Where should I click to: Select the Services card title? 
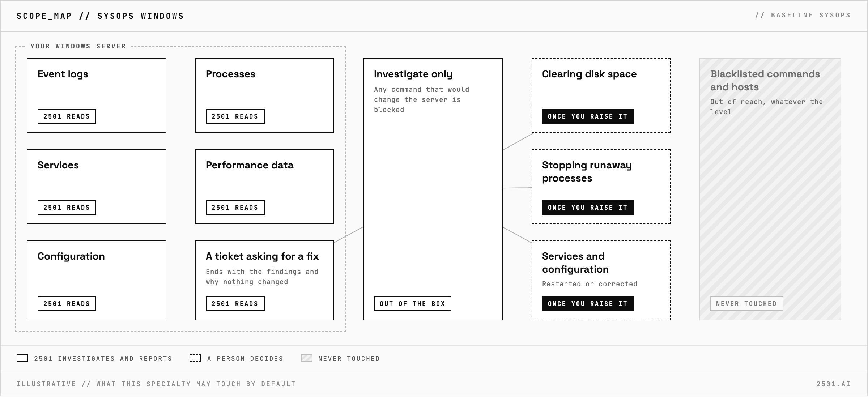coord(58,165)
